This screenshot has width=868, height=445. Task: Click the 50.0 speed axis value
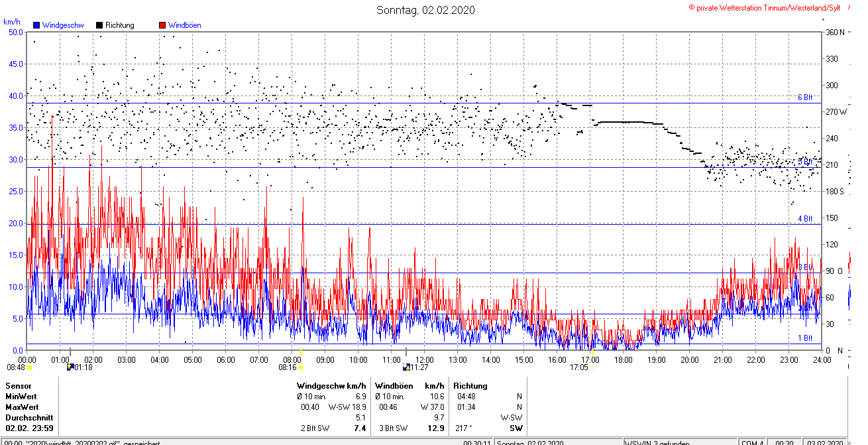point(15,32)
